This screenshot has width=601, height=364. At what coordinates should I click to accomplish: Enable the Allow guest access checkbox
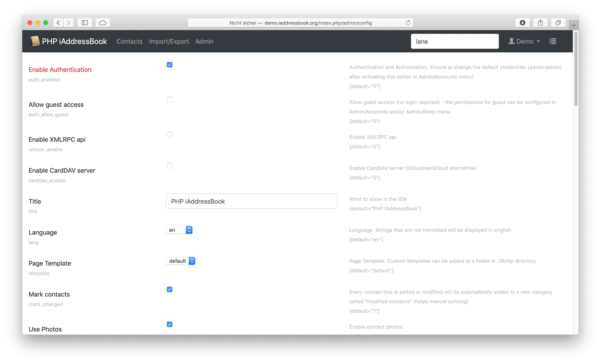[x=170, y=99]
